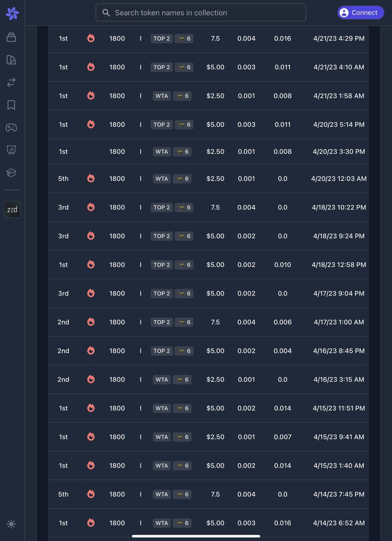
Task: Click flame icon in 4/21/23 1:58 AM row
Action: (x=91, y=96)
